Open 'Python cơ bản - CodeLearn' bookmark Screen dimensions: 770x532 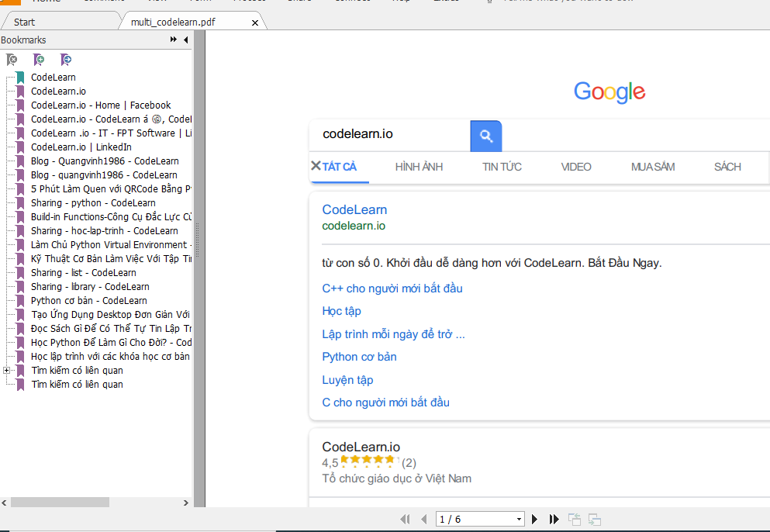point(88,301)
